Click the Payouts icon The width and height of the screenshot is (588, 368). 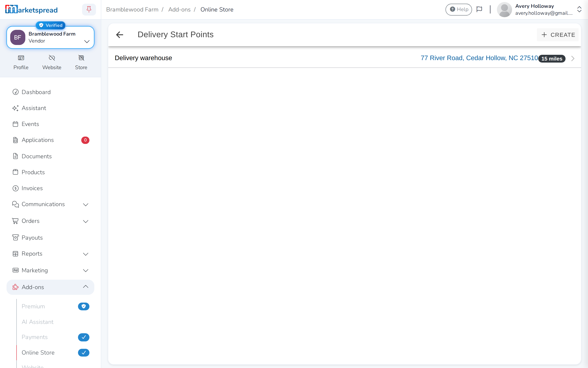click(x=16, y=238)
